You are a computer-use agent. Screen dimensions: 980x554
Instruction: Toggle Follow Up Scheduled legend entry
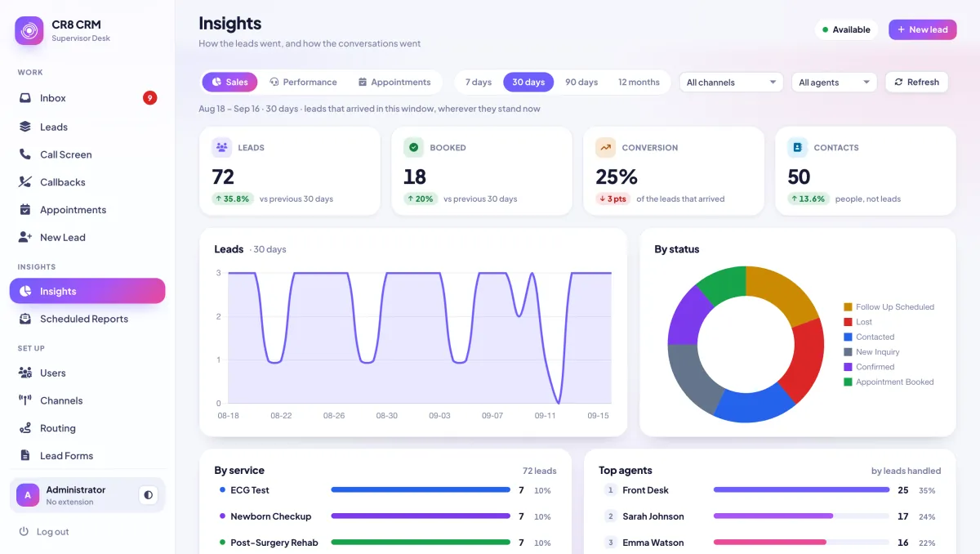click(889, 307)
